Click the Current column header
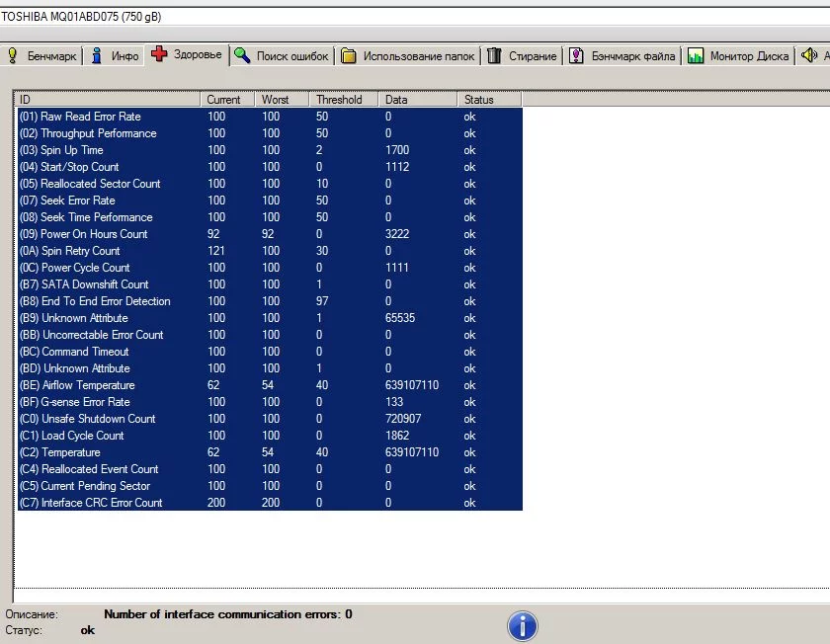This screenshot has height=644, width=830. coord(226,99)
